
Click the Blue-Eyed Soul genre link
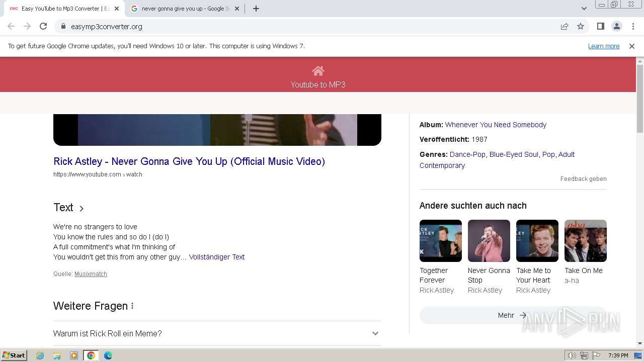pyautogui.click(x=514, y=154)
